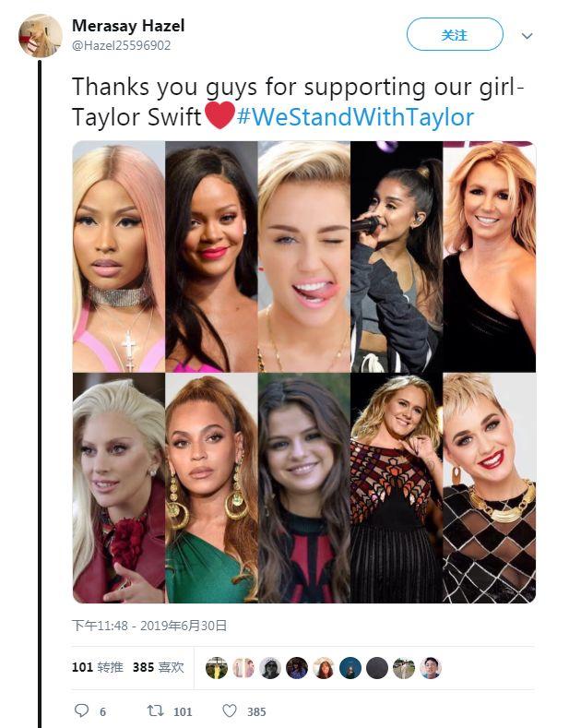Open the winking tongue-out photo
The width and height of the screenshot is (569, 728).
pyautogui.click(x=303, y=257)
